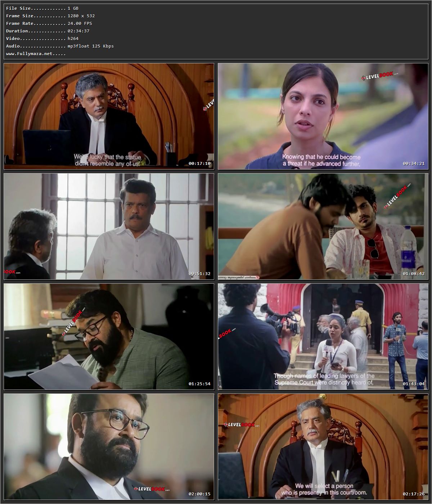
Task: Click the 01:08:42 timestamp
Action: coord(414,274)
